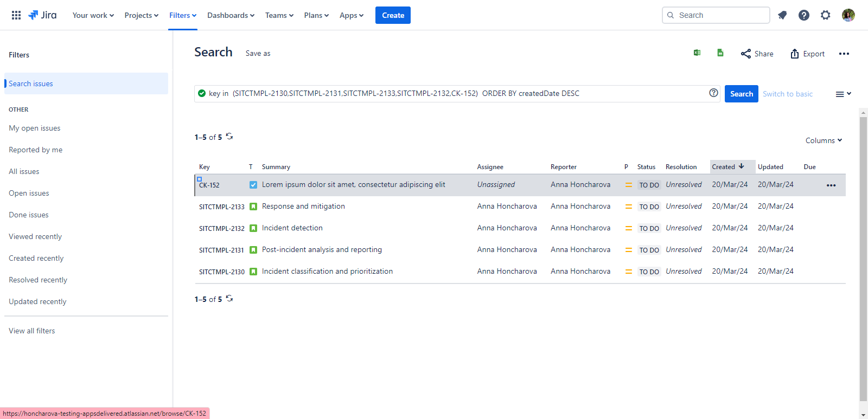Open the user profile avatar
The image size is (868, 419).
pyautogui.click(x=848, y=15)
